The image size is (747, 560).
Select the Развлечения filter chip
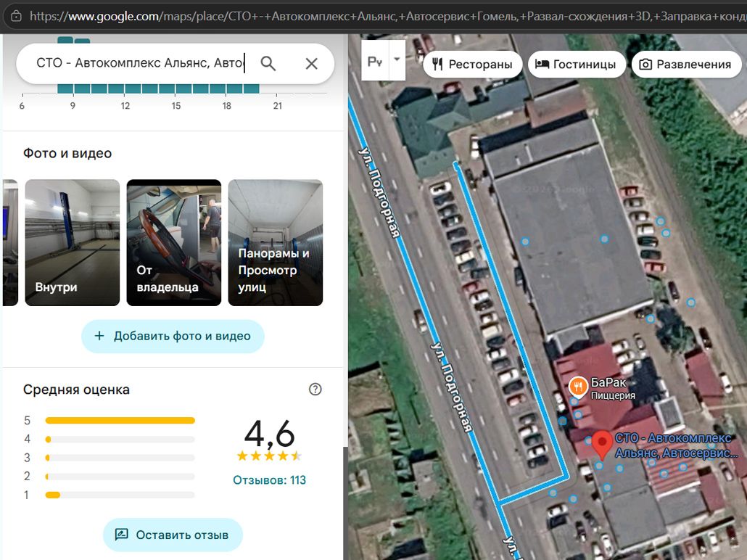pos(687,65)
